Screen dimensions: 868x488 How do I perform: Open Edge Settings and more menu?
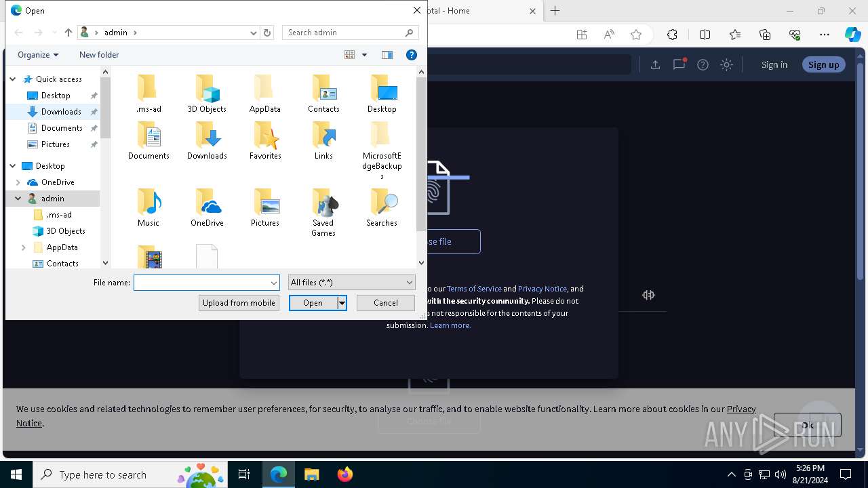click(825, 35)
